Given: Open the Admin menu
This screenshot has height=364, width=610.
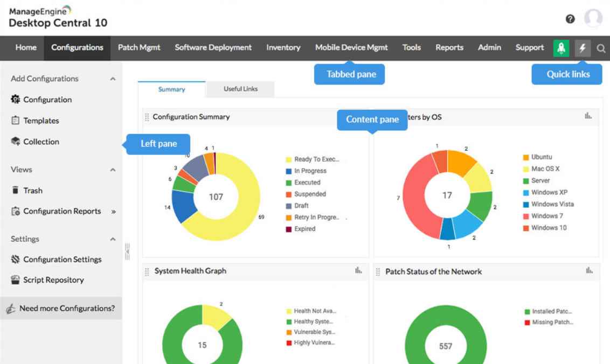Looking at the screenshot, I should 489,47.
